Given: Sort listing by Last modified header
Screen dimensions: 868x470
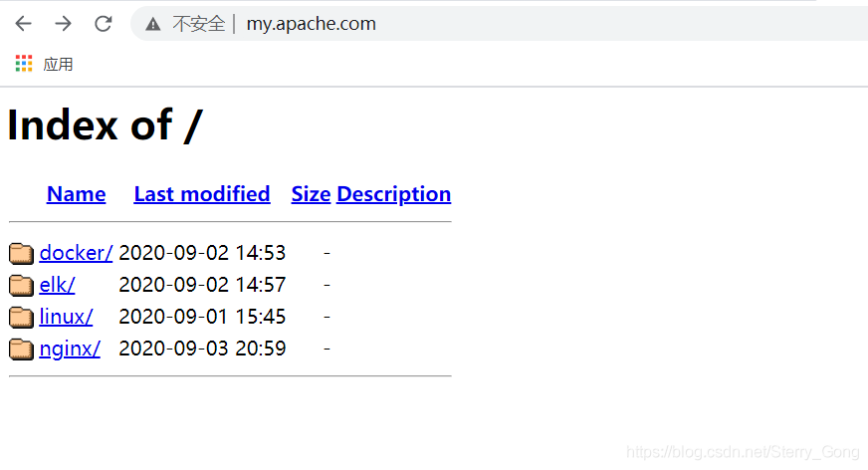Looking at the screenshot, I should pyautogui.click(x=202, y=194).
